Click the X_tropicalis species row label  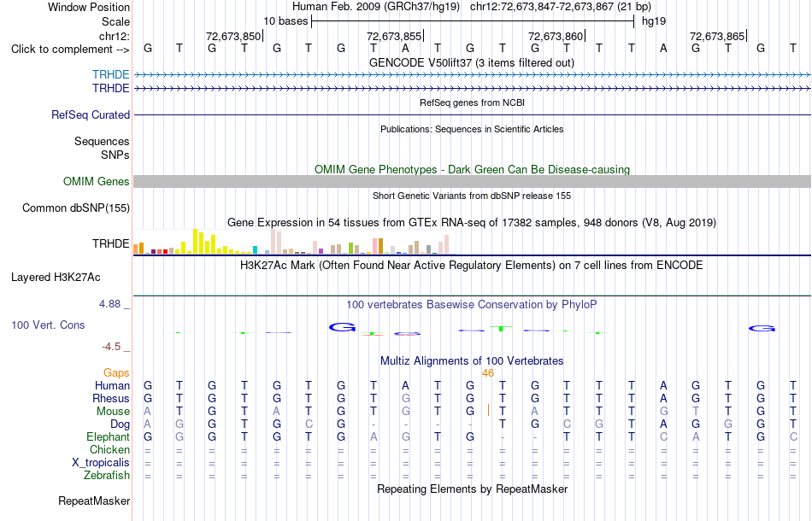(101, 463)
